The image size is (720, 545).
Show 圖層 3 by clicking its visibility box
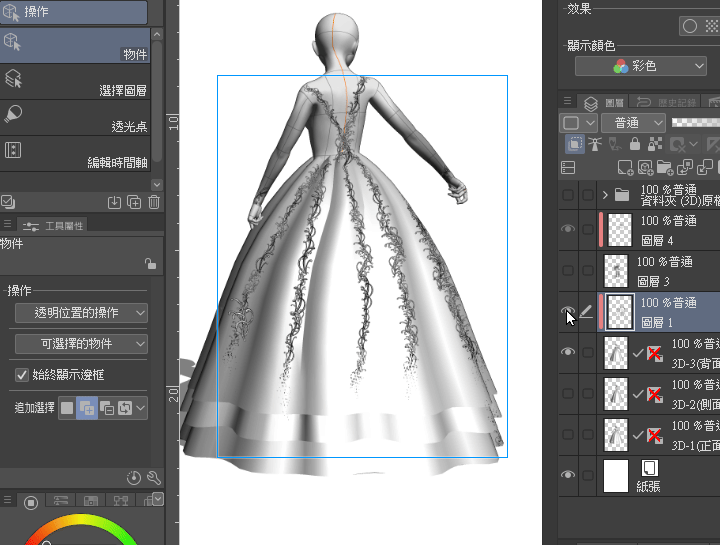(x=568, y=271)
